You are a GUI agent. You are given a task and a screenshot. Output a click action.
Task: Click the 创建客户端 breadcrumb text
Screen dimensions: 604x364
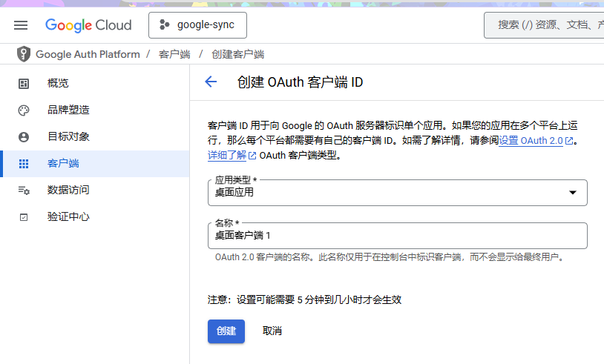237,54
